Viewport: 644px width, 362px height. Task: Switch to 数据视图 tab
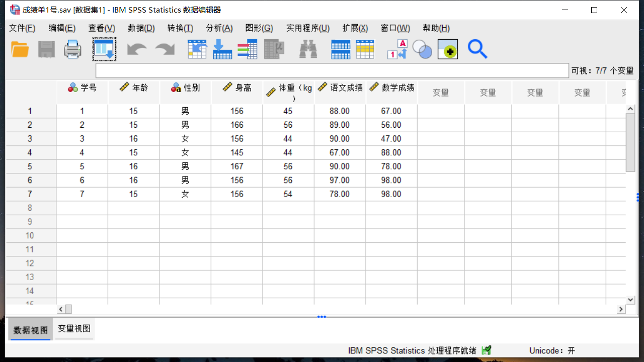click(30, 329)
